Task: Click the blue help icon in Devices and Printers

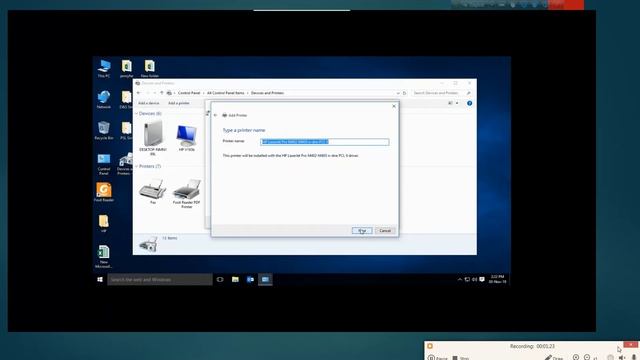Action: pyautogui.click(x=469, y=103)
